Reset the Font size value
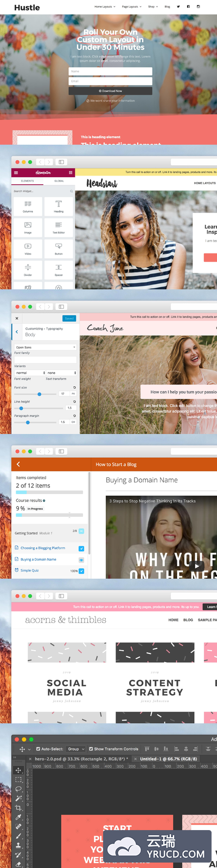The height and width of the screenshot is (868, 217). pos(74,387)
